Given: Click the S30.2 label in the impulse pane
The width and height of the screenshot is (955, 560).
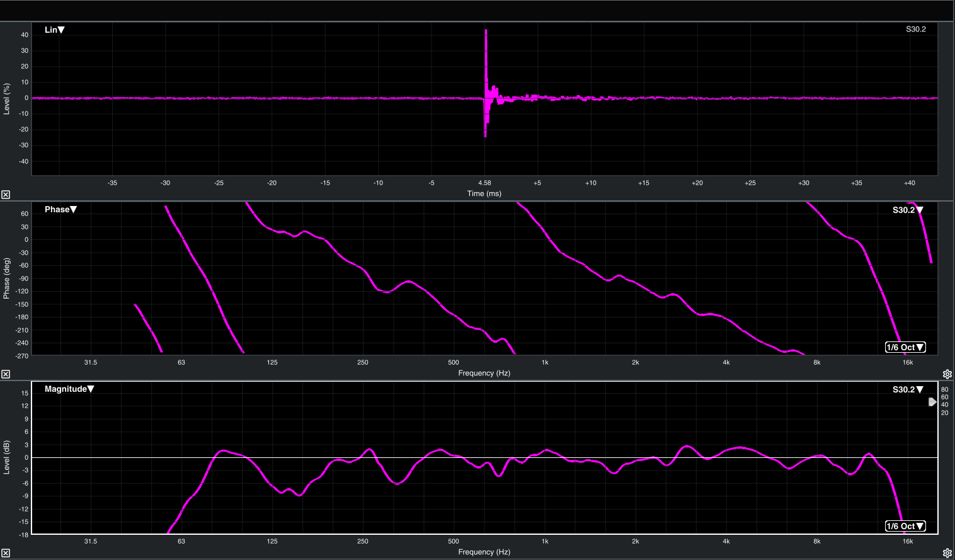Looking at the screenshot, I should 915,29.
